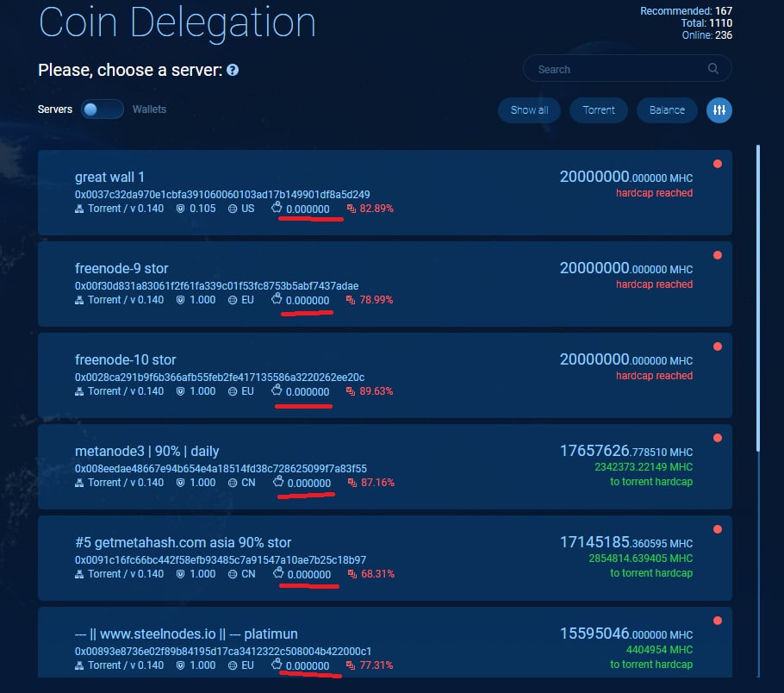The image size is (784, 693).
Task: Click the globe icon in freenode-9 stor
Action: pos(233,300)
